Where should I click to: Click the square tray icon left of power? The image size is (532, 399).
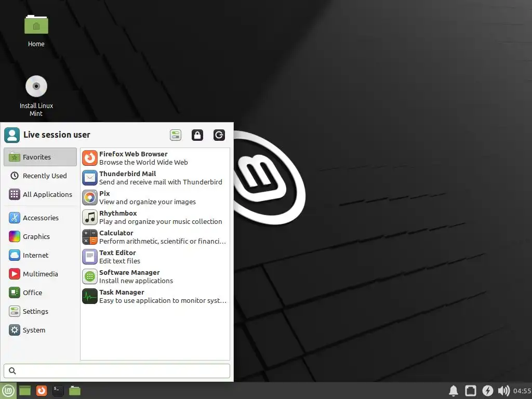coord(471,391)
